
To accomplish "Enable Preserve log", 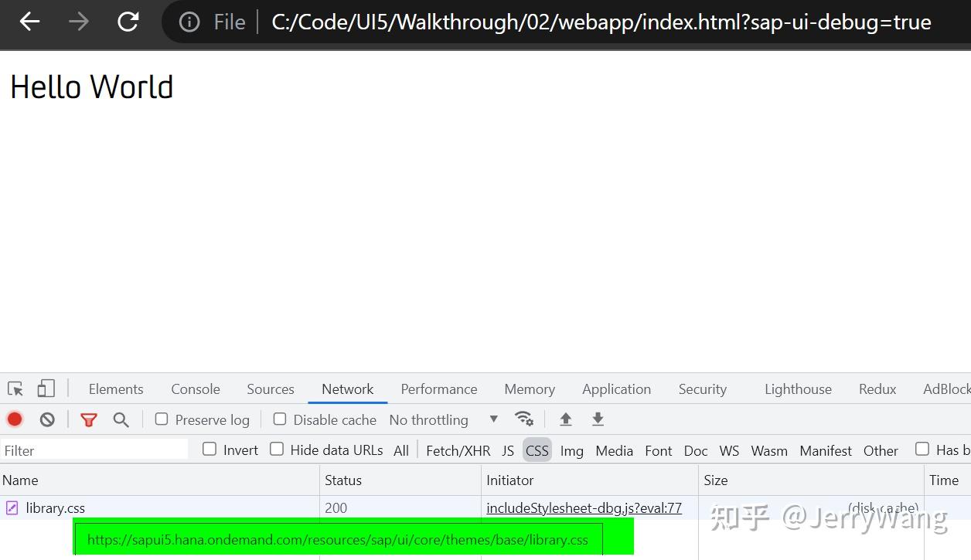I will [x=161, y=419].
